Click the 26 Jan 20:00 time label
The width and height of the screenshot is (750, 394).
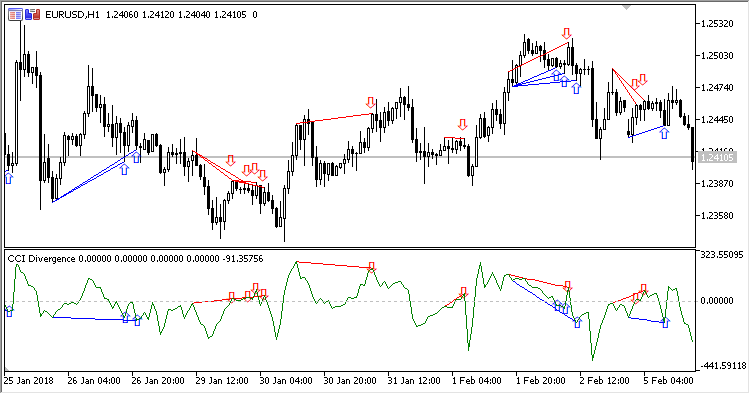158,381
